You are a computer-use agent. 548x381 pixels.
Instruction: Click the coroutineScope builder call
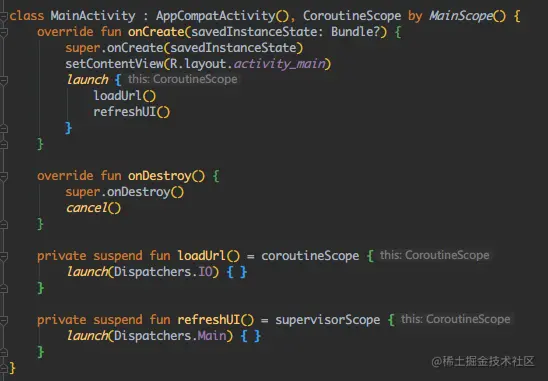[x=310, y=256]
